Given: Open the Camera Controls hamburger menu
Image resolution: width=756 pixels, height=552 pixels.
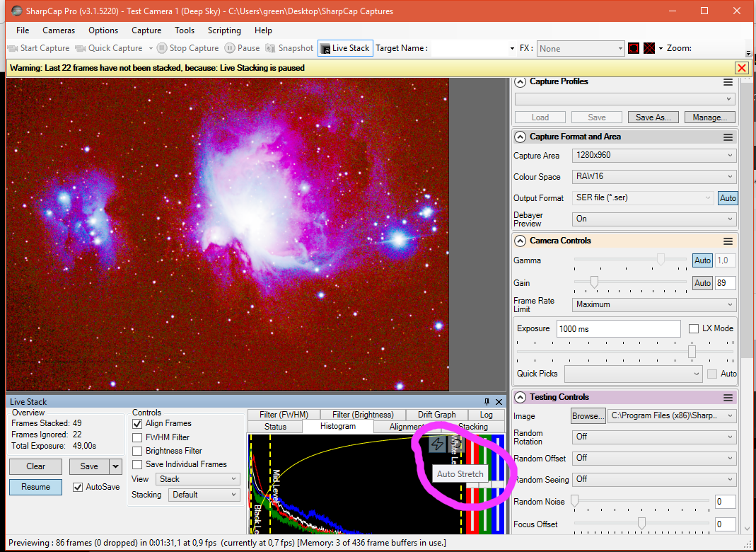Looking at the screenshot, I should pyautogui.click(x=728, y=241).
